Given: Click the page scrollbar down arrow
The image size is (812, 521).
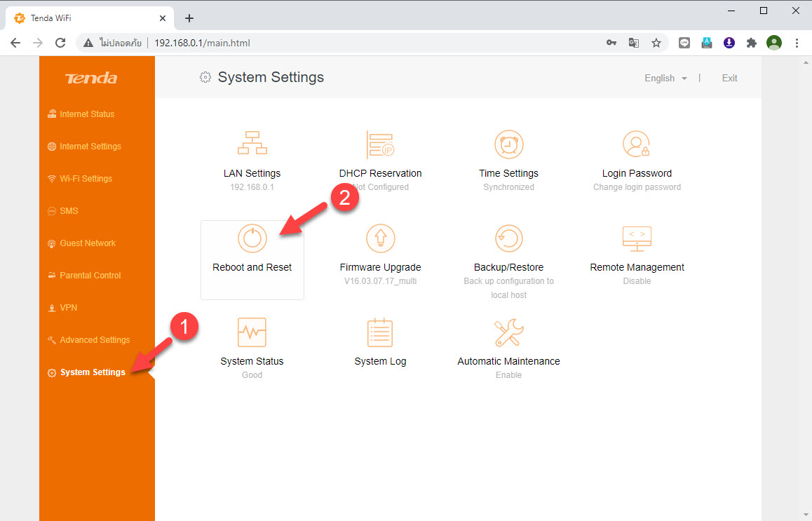Looking at the screenshot, I should 806,515.
